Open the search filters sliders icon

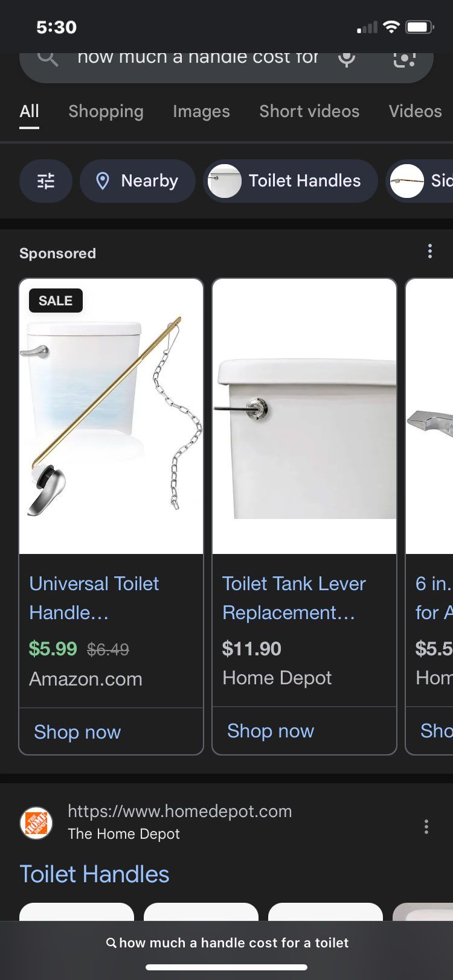(46, 181)
